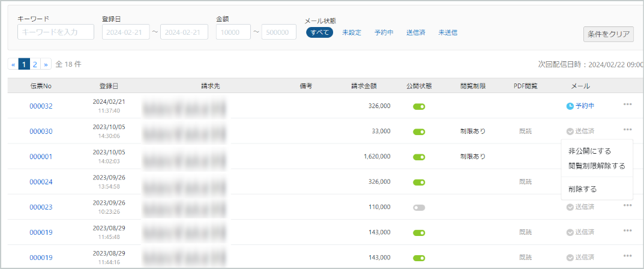Open invoice link 000030

click(41, 131)
